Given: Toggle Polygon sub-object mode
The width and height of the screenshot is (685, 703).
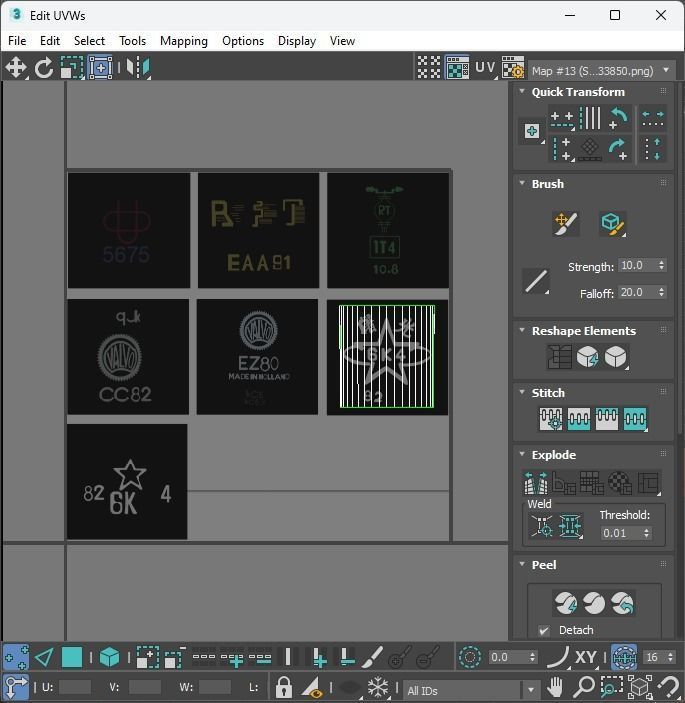Looking at the screenshot, I should pyautogui.click(x=72, y=658).
